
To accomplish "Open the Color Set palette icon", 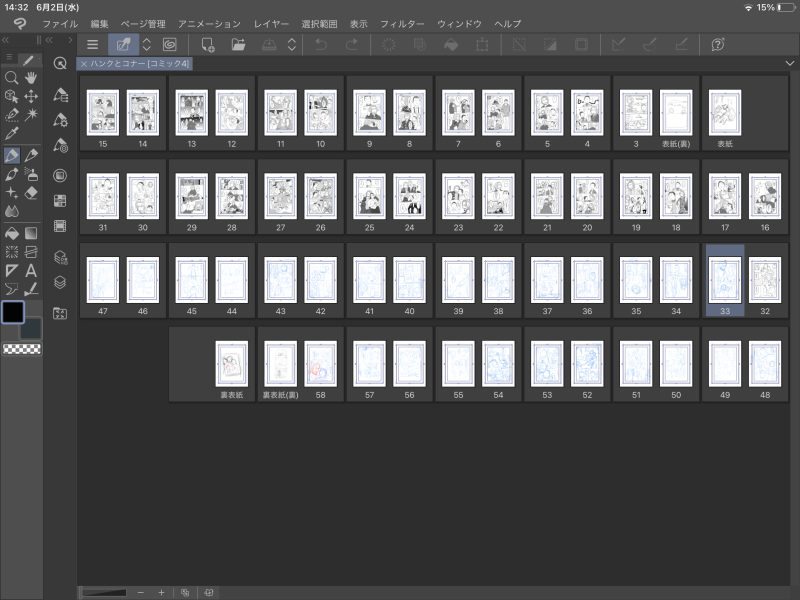I will tap(60, 201).
